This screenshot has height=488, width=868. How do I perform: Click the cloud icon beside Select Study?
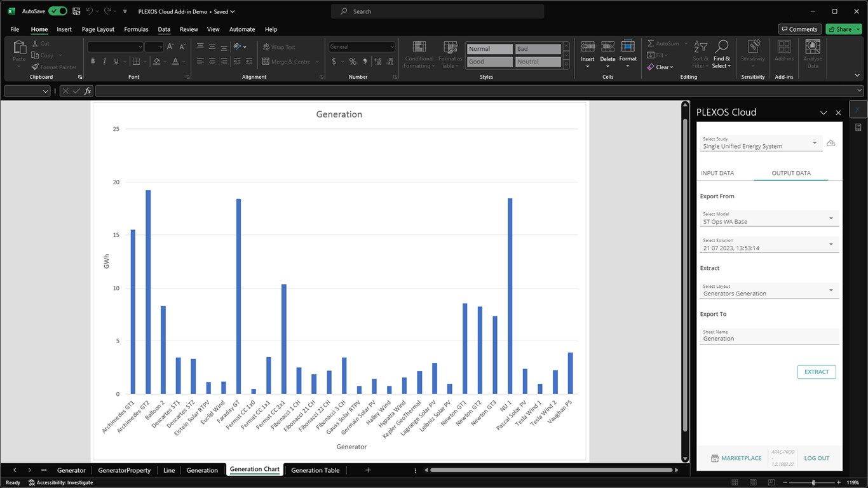(831, 144)
